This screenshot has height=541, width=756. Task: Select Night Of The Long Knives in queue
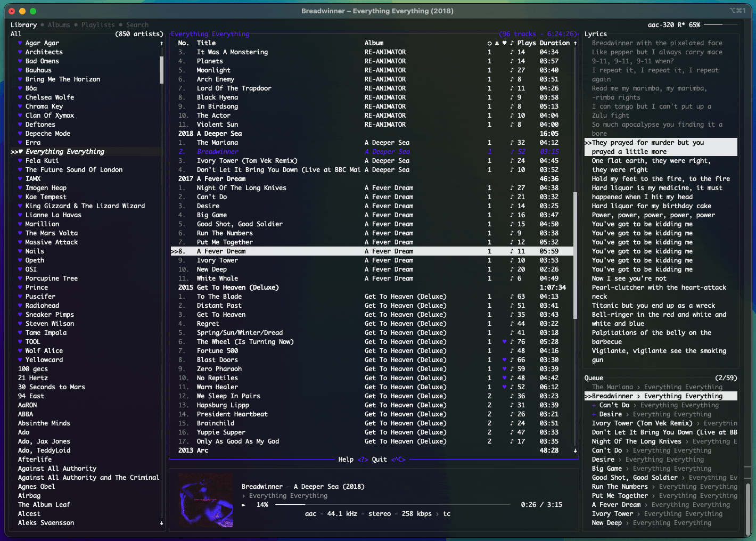click(661, 441)
